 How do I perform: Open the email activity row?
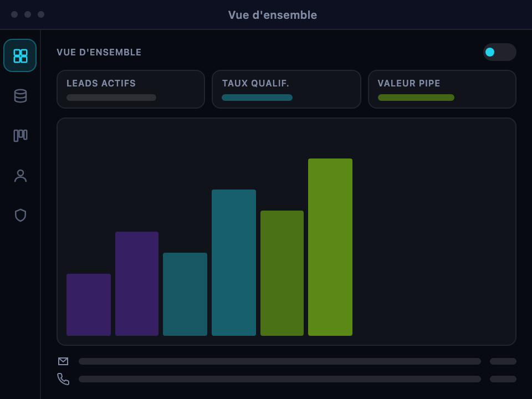287,361
